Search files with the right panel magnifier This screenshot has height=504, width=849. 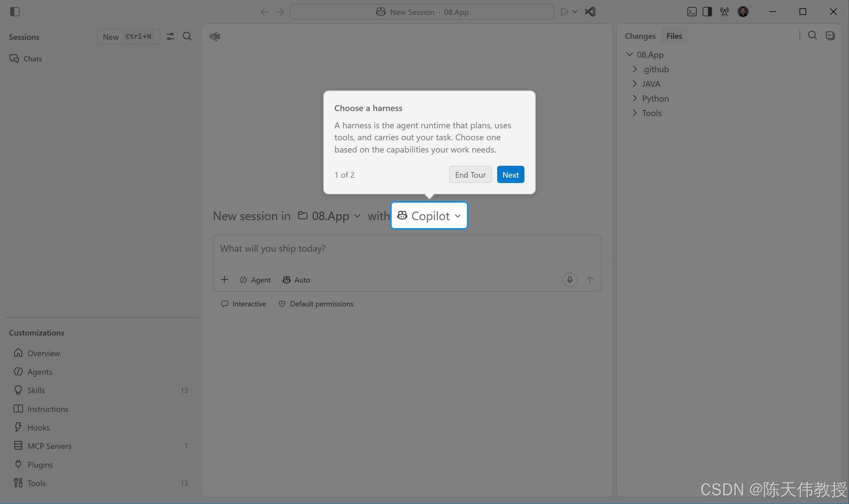pos(812,36)
